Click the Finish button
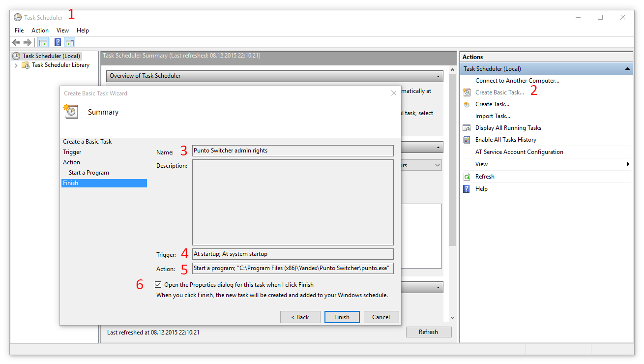Screen dimensions: 644x364 (x=342, y=317)
